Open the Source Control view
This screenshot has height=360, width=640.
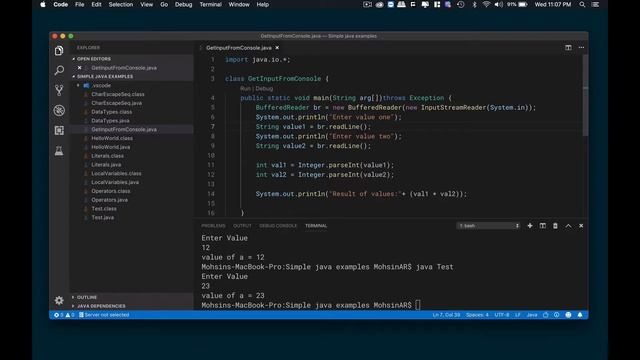(x=59, y=90)
